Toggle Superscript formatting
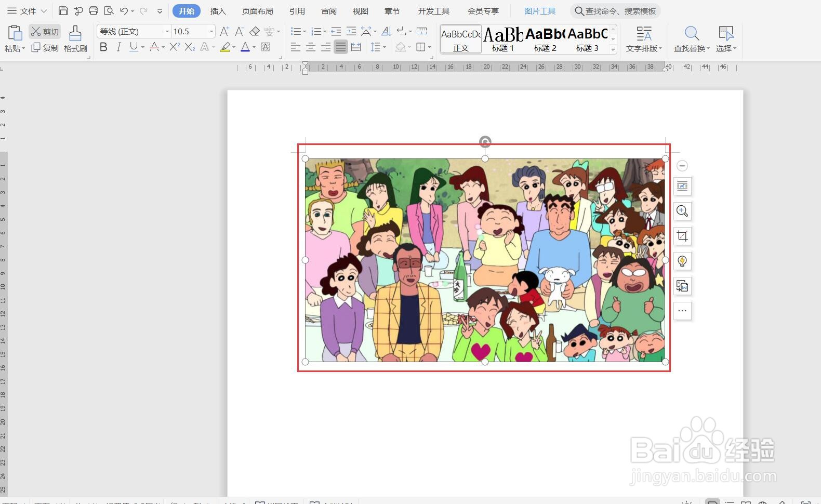This screenshot has height=504, width=821. (175, 47)
